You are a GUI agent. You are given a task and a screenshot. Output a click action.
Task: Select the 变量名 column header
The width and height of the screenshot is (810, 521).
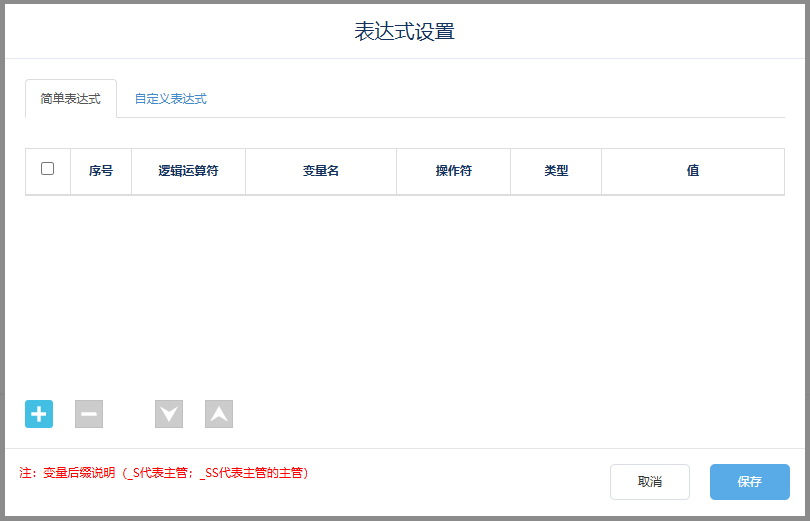321,171
